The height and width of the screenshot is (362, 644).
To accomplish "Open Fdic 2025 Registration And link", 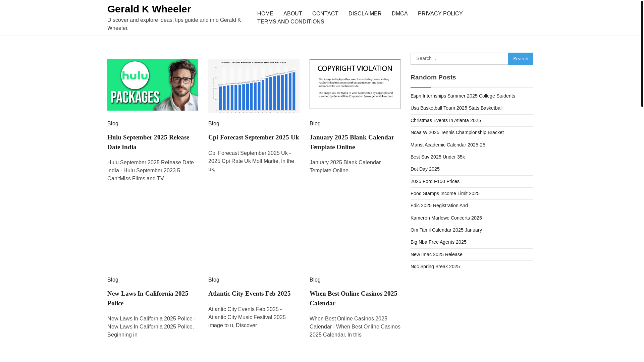I will point(439,205).
